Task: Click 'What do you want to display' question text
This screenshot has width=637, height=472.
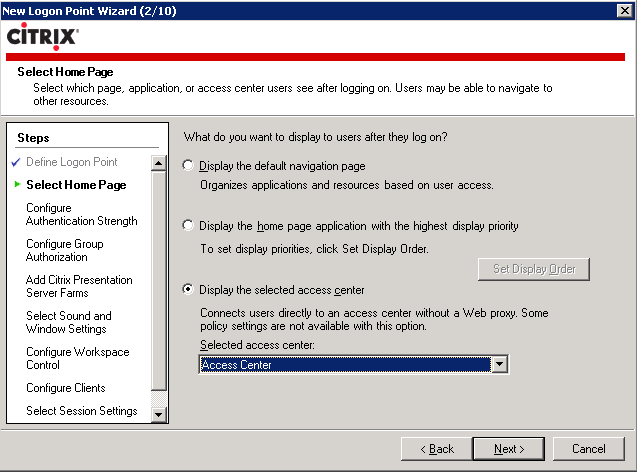Action: pyautogui.click(x=315, y=137)
